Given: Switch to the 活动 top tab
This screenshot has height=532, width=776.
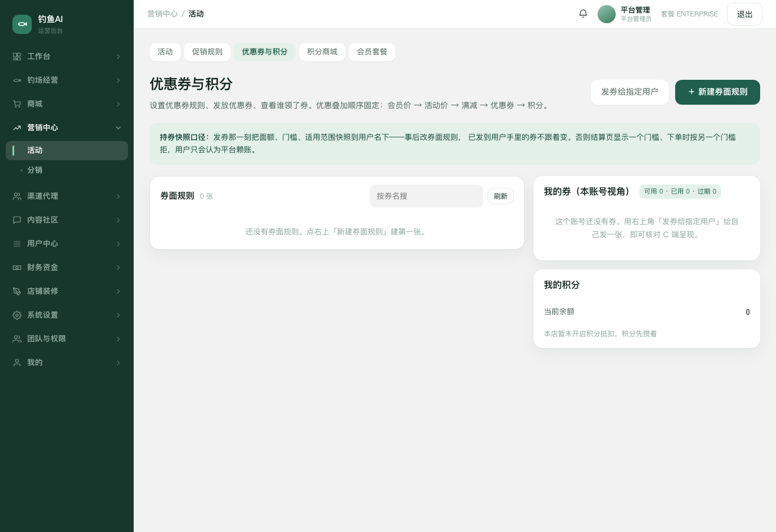Looking at the screenshot, I should (165, 52).
